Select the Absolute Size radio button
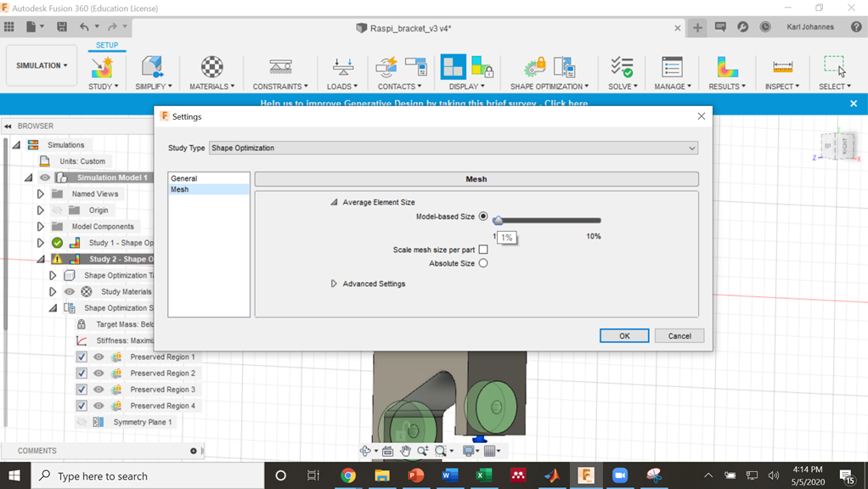The image size is (868, 489). tap(483, 263)
